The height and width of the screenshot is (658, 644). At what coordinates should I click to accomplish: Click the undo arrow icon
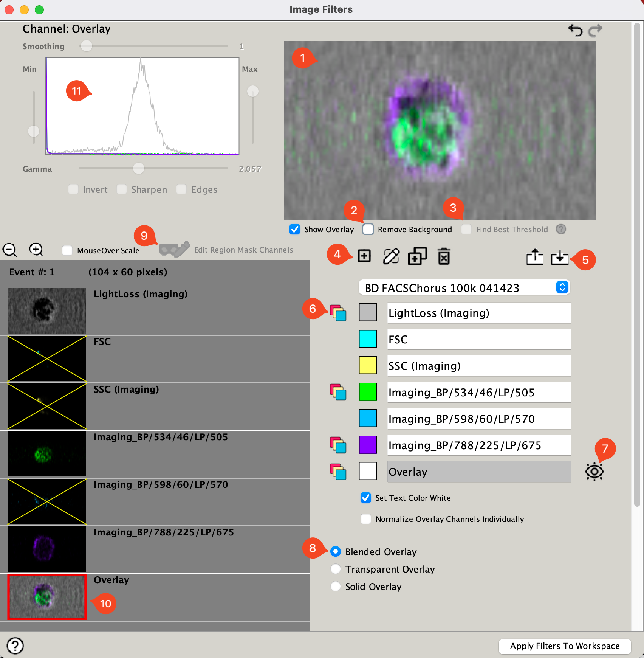(575, 30)
